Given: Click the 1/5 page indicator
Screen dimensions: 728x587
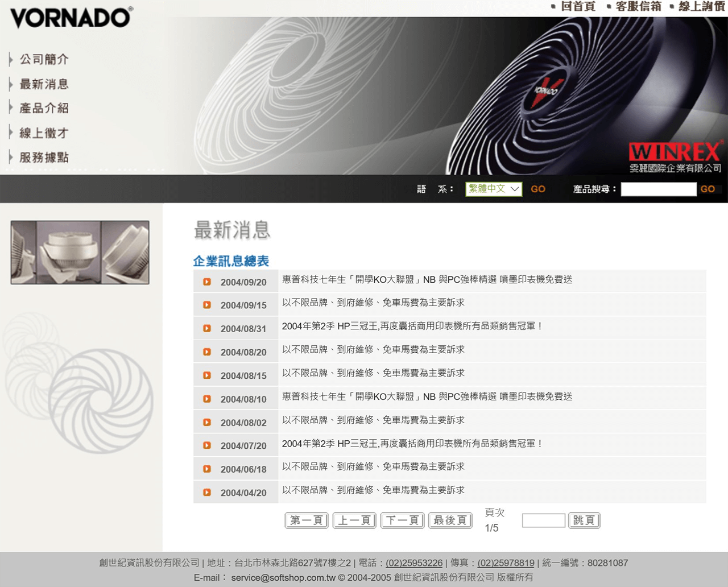Looking at the screenshot, I should click(491, 528).
